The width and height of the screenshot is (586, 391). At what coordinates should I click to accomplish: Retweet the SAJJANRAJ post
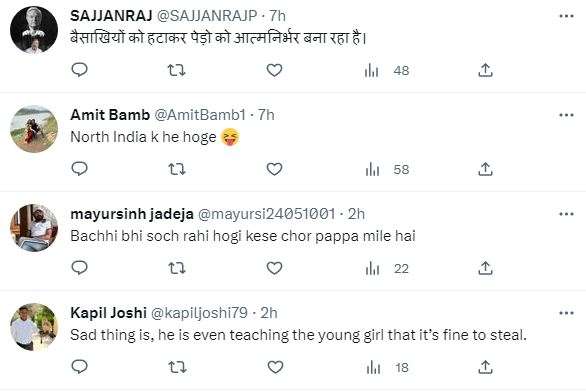(x=176, y=70)
